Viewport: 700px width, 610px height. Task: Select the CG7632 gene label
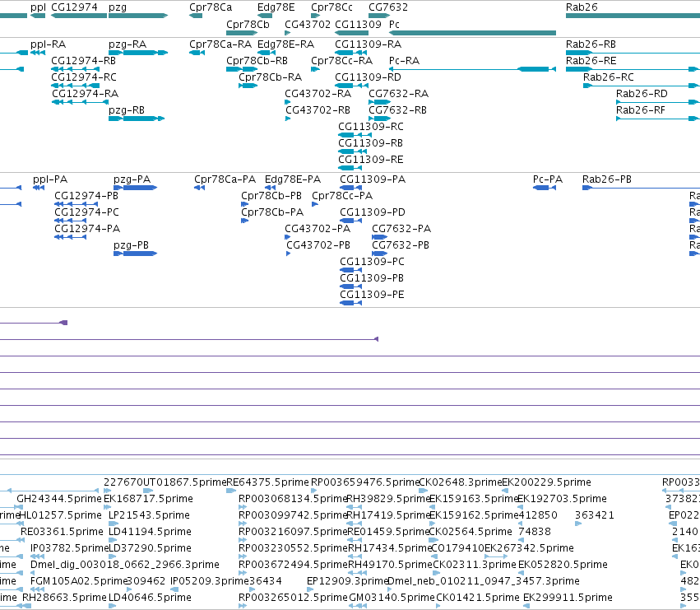(388, 7)
